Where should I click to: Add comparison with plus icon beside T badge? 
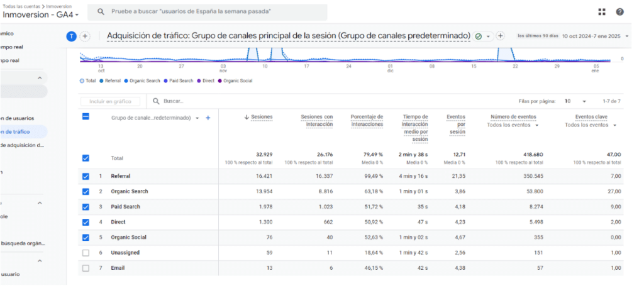85,36
